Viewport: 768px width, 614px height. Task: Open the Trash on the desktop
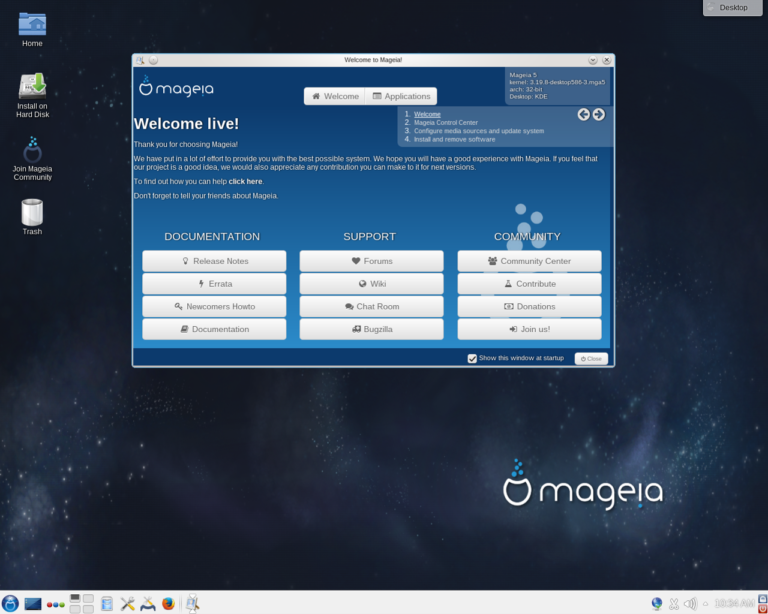tap(32, 212)
